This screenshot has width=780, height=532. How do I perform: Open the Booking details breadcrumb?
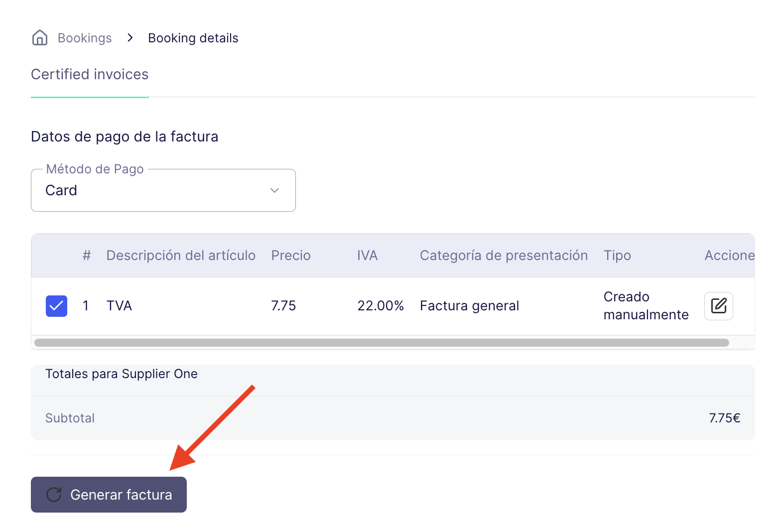point(193,38)
